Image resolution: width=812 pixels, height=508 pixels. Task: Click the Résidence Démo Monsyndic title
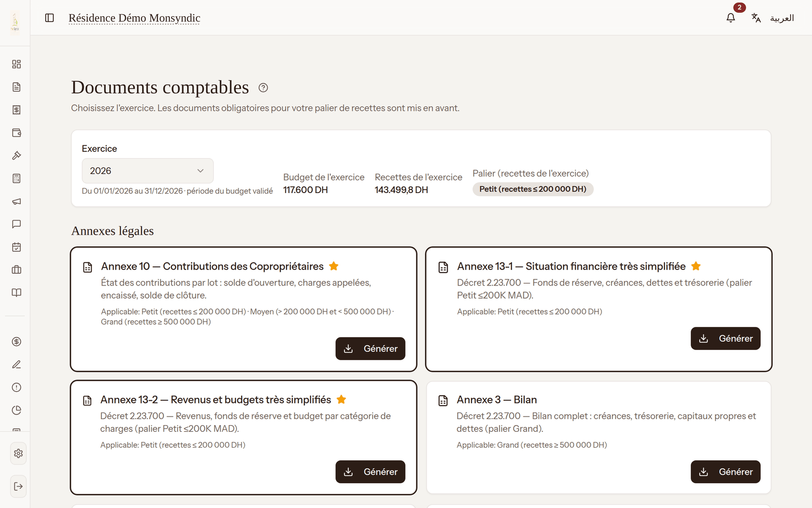134,18
